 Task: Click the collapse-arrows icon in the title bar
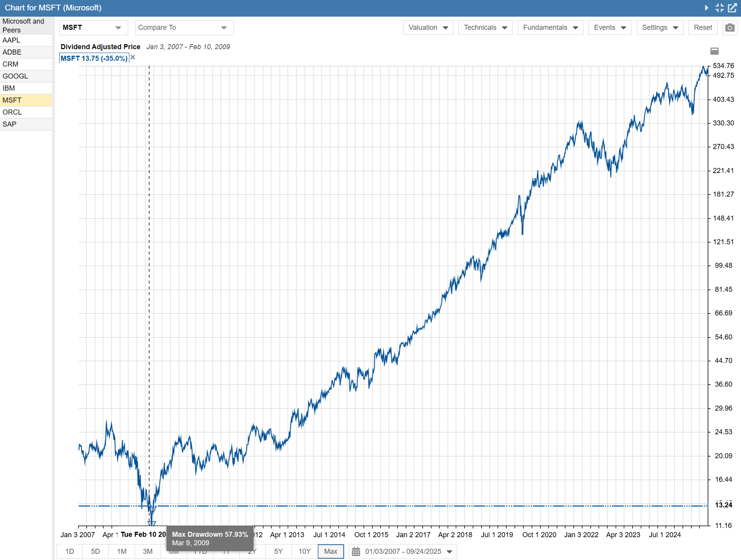pyautogui.click(x=719, y=8)
